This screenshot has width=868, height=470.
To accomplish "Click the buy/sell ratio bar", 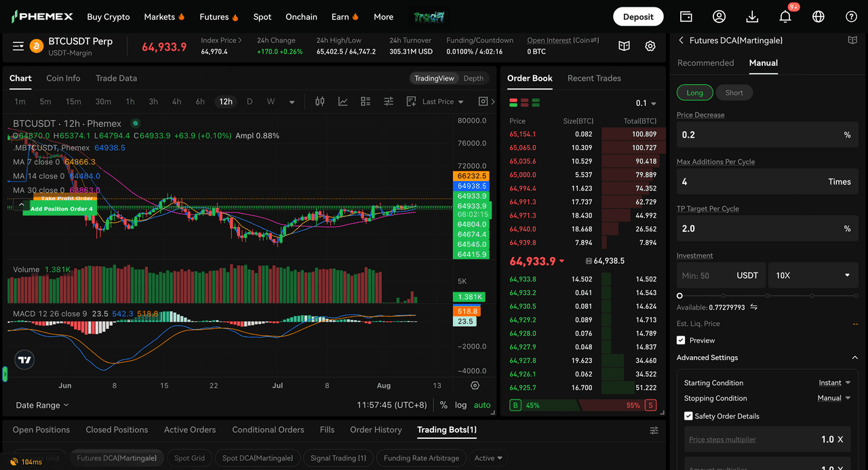I will (583, 405).
